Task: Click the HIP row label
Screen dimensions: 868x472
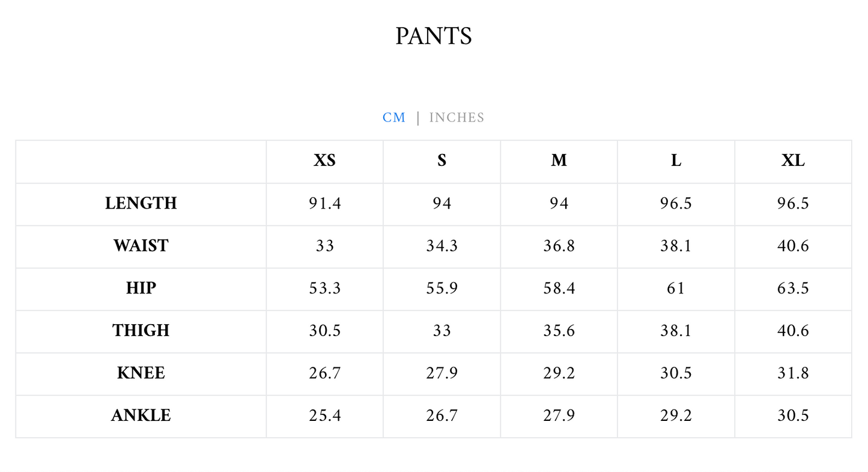Action: click(141, 289)
